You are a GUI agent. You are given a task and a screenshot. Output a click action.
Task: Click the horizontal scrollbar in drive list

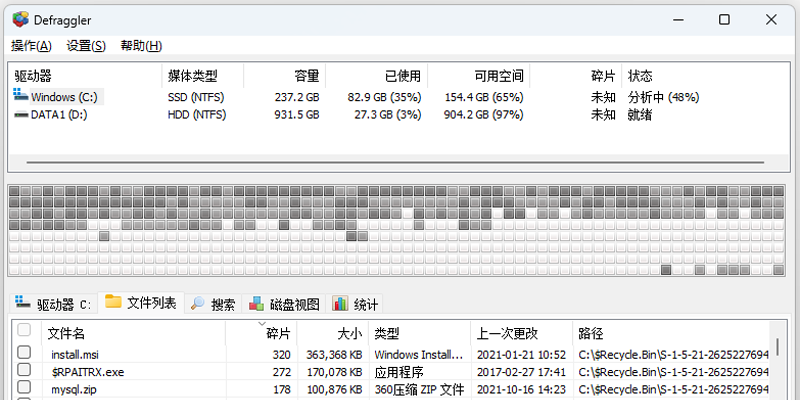pyautogui.click(x=395, y=163)
